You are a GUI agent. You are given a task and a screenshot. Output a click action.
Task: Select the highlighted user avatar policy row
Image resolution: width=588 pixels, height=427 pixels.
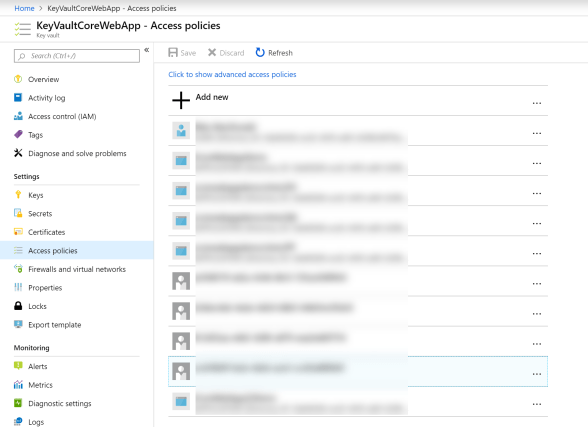[358, 371]
